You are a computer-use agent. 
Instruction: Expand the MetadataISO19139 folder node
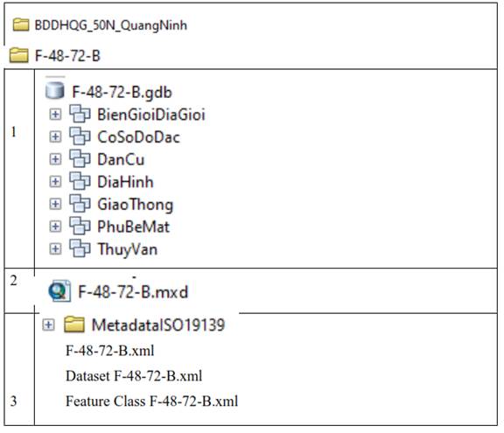(48, 325)
